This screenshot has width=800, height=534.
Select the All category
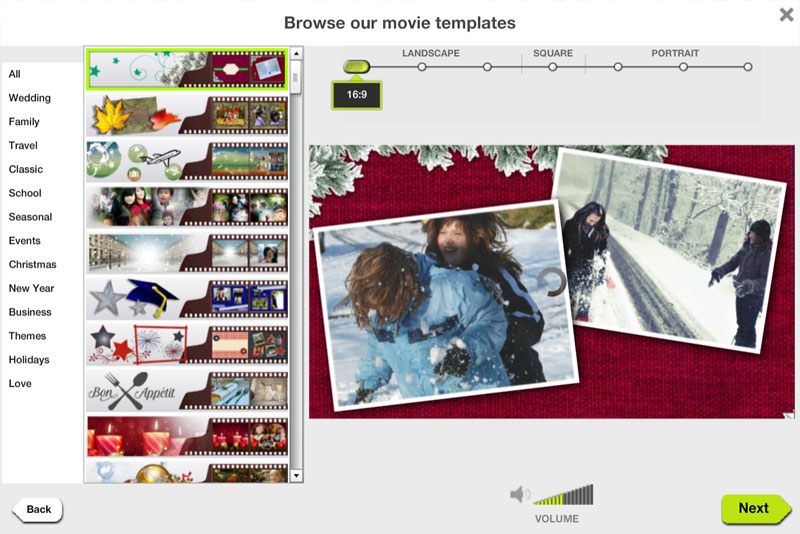click(15, 74)
